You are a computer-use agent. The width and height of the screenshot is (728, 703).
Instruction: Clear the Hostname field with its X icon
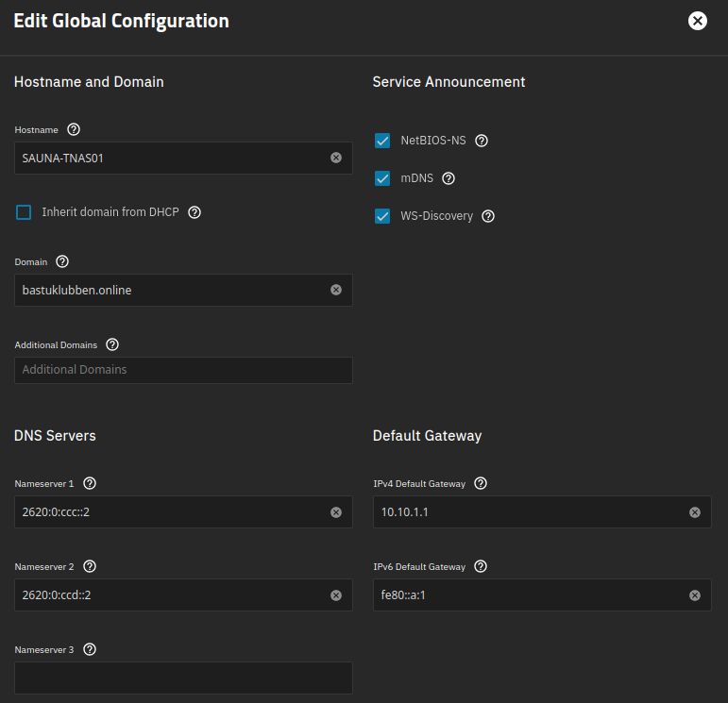336,158
